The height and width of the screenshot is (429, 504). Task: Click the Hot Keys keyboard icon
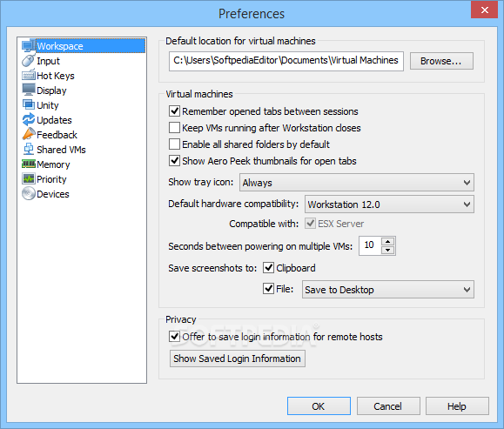point(29,75)
